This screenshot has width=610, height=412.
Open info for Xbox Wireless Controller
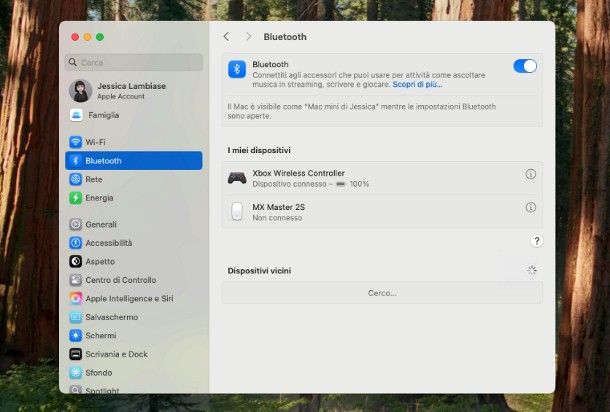(530, 174)
